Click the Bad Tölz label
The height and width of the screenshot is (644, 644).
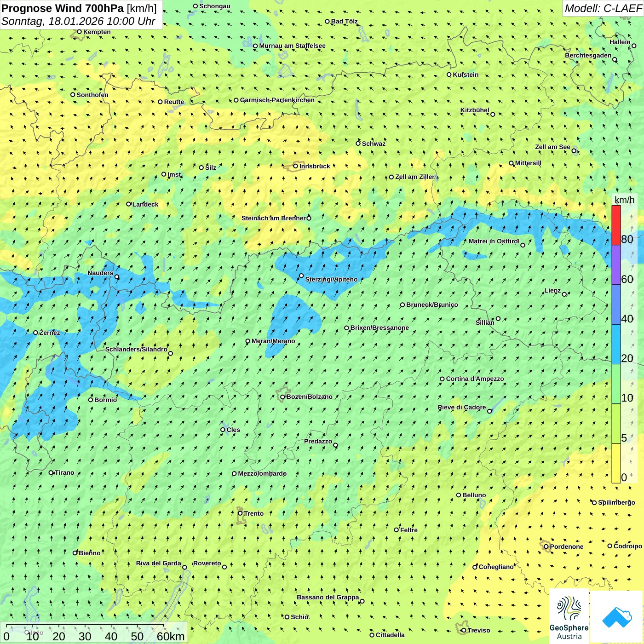tap(345, 21)
